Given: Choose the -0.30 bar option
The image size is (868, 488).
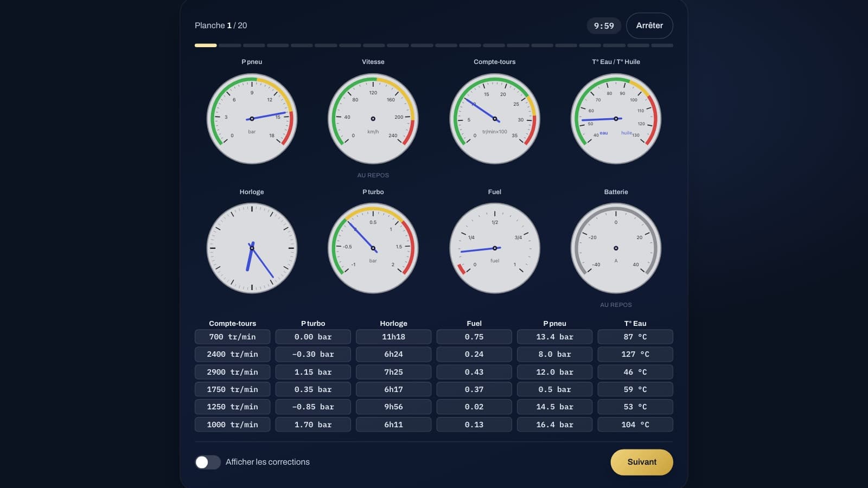Looking at the screenshot, I should pos(313,354).
